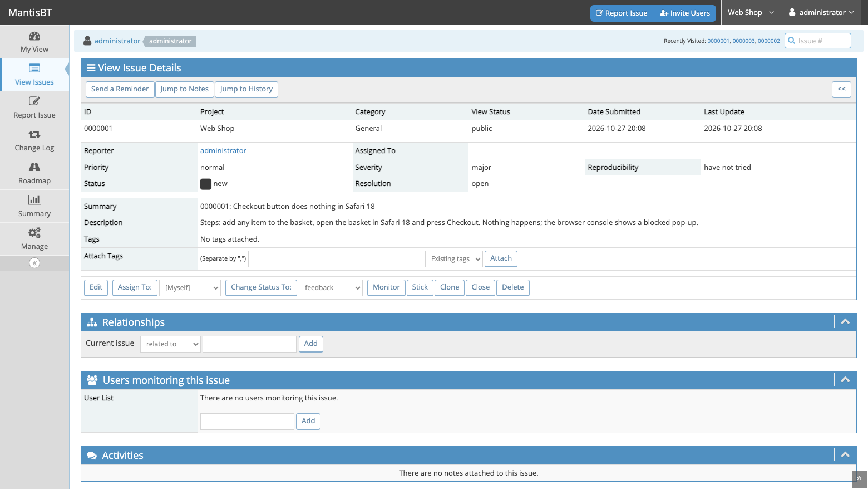This screenshot has width=868, height=489.
Task: Click the Clone button
Action: [x=450, y=287]
